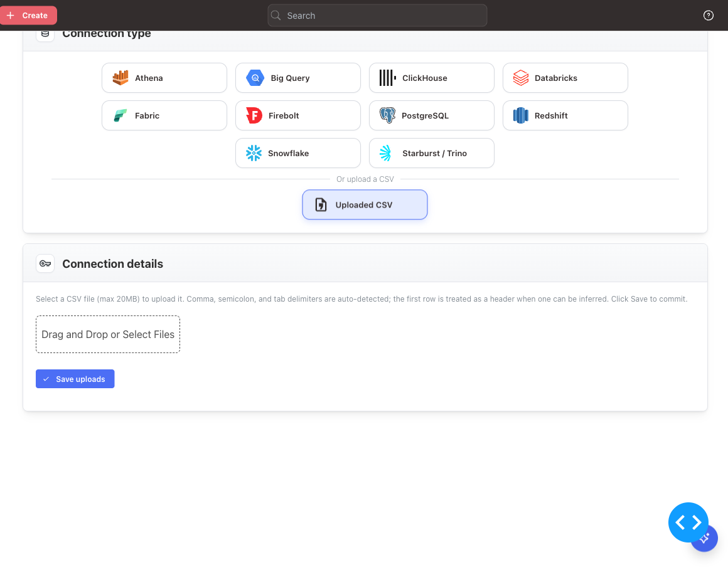Pick Firebolt connection type
728x582 pixels.
coord(298,115)
